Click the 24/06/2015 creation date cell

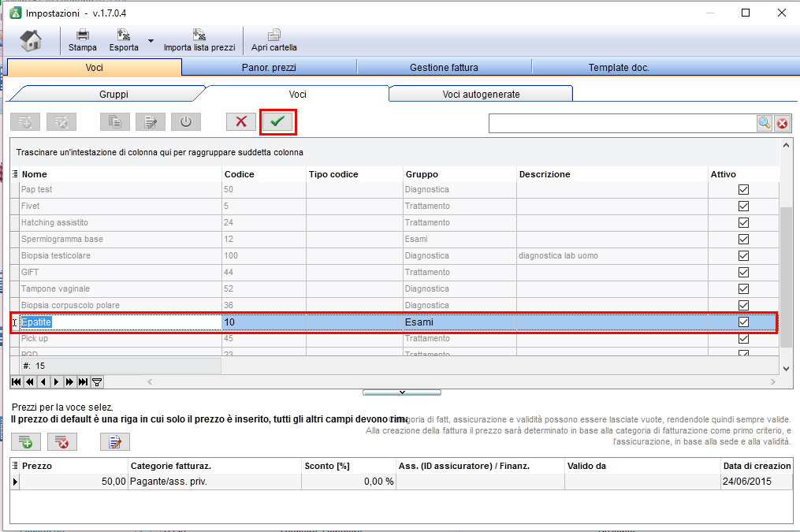(x=756, y=482)
